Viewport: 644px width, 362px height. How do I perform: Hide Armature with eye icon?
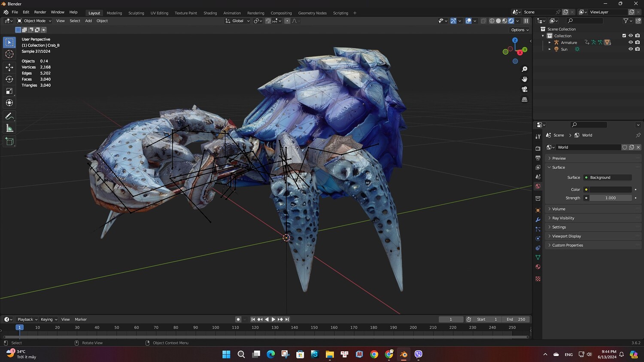631,43
